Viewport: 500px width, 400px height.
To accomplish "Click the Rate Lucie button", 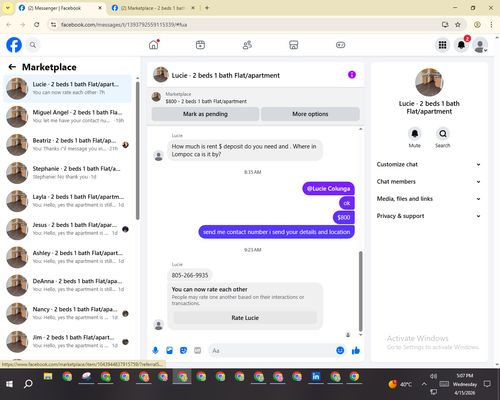I will coord(245,318).
